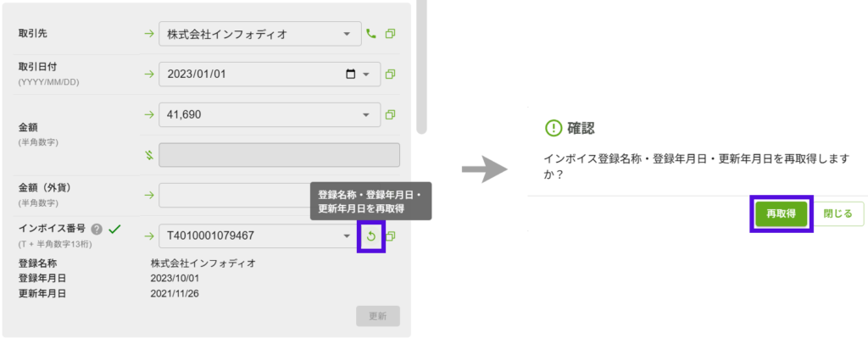Expand the 2023/01/01 date dropdown arrow
Viewport: 868px width, 338px height.
coord(366,75)
